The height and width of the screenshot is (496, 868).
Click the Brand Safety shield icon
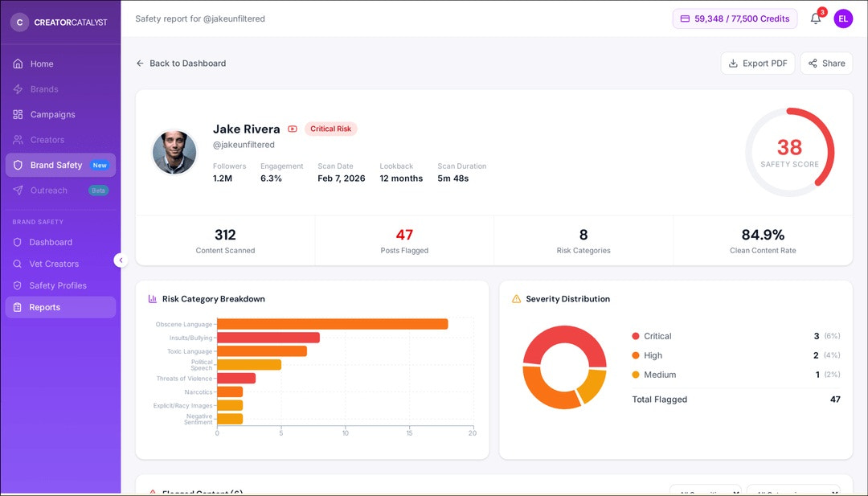[x=18, y=165]
